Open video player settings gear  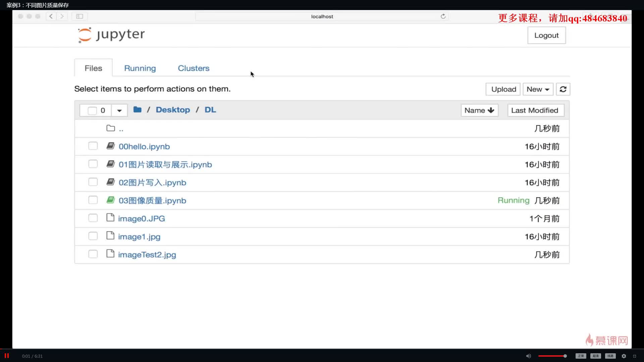pyautogui.click(x=624, y=356)
